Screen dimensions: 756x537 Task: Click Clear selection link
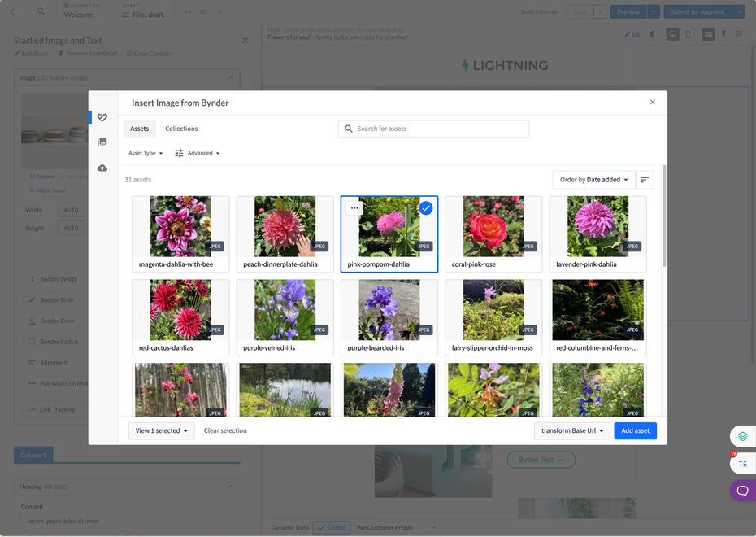(x=225, y=430)
